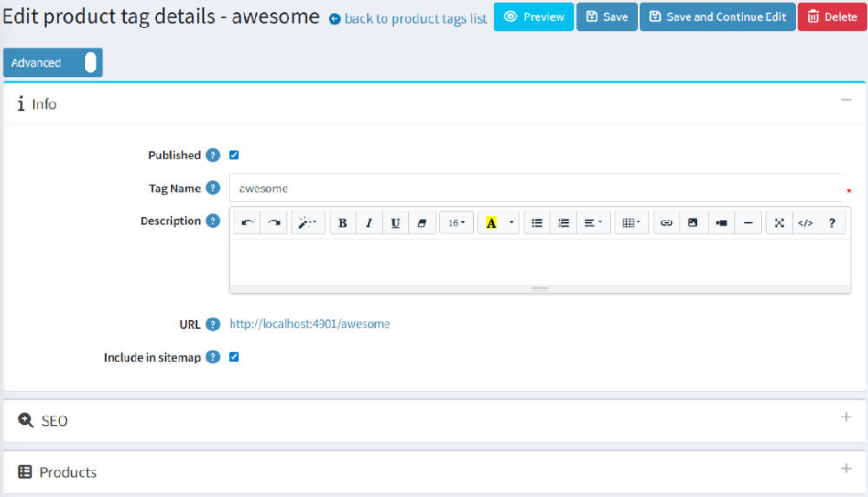Uncheck the Published checkbox
The image size is (868, 497).
(x=234, y=155)
